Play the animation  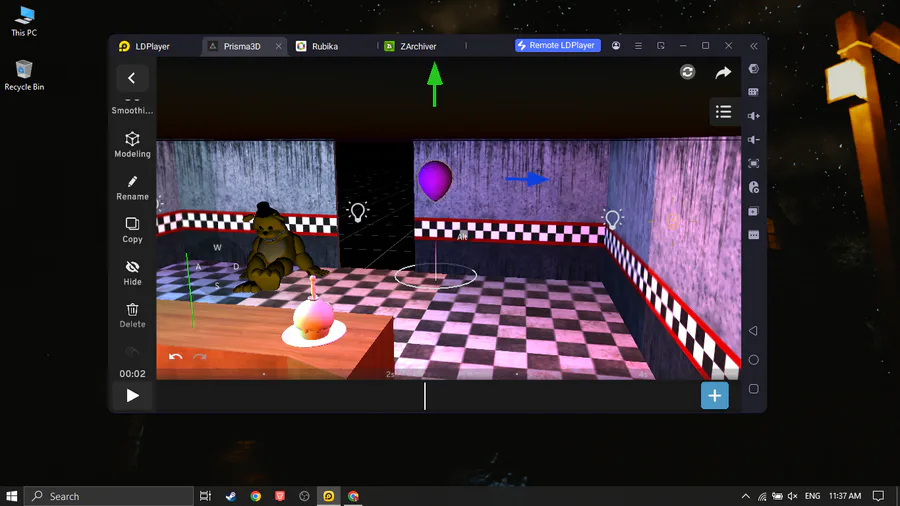tap(133, 395)
